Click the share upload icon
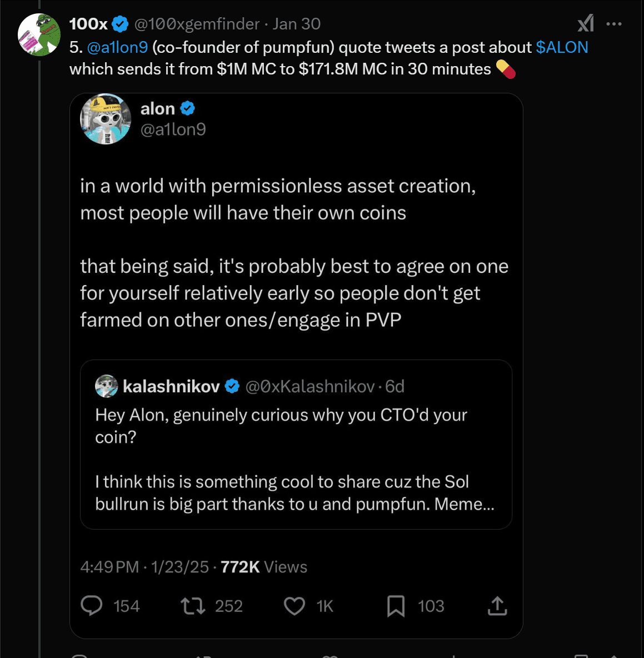This screenshot has width=644, height=658. coord(497,606)
